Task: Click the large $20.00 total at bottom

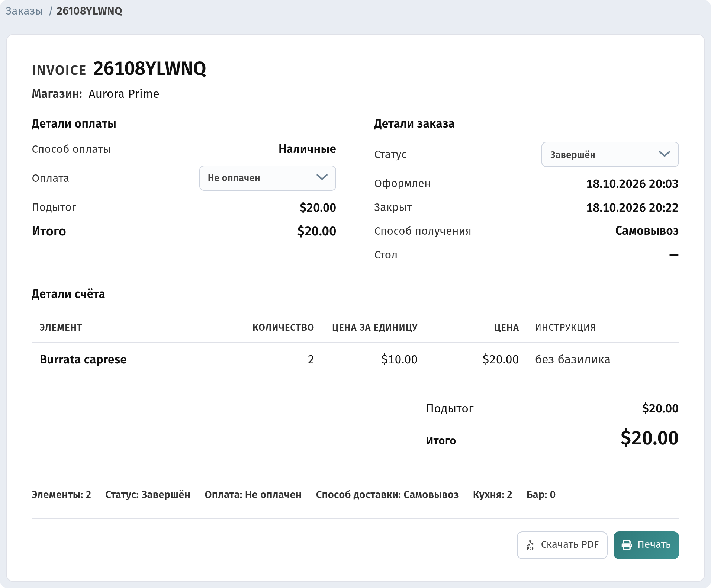Action: (x=649, y=438)
